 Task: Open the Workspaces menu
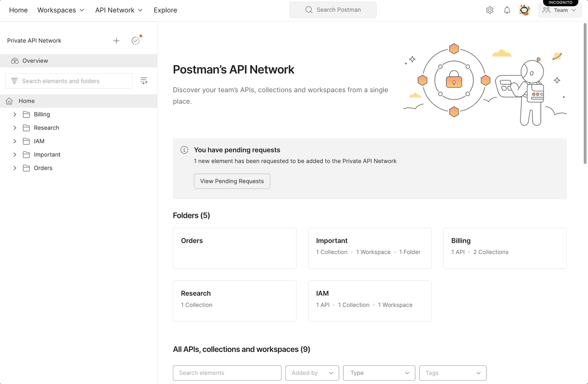coord(60,10)
